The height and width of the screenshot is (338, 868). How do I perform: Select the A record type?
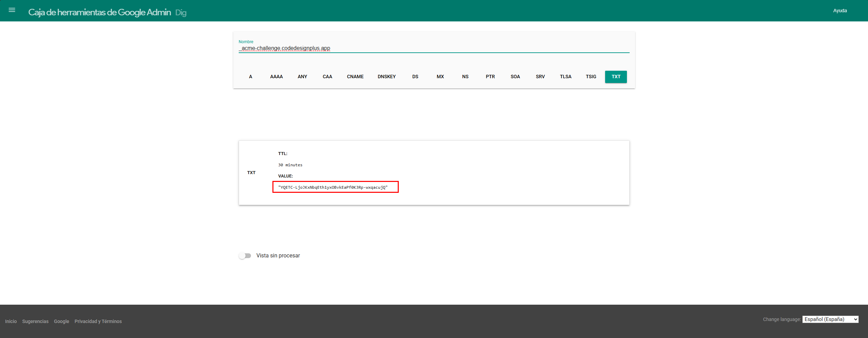pyautogui.click(x=251, y=77)
